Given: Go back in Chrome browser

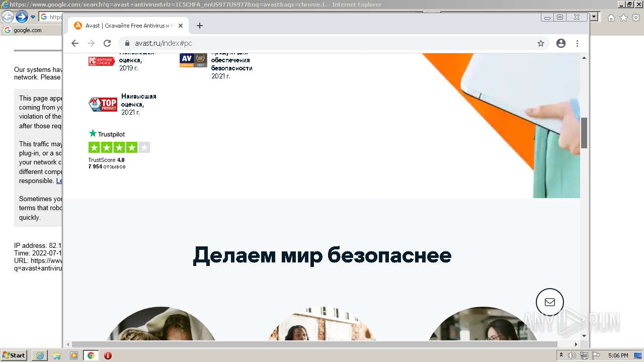Looking at the screenshot, I should tap(75, 43).
